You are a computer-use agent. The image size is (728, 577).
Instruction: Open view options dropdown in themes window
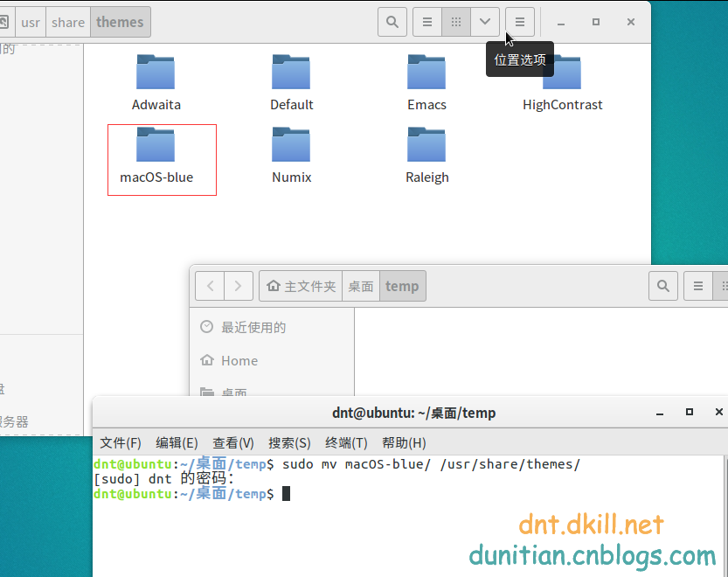pyautogui.click(x=485, y=22)
